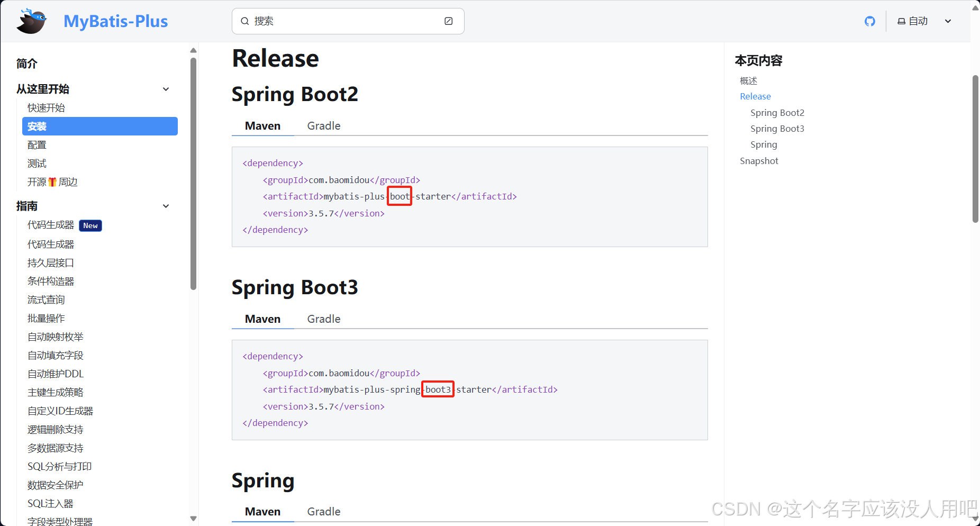Click the magnifier icon in the search box
The image size is (980, 526).
pos(245,21)
